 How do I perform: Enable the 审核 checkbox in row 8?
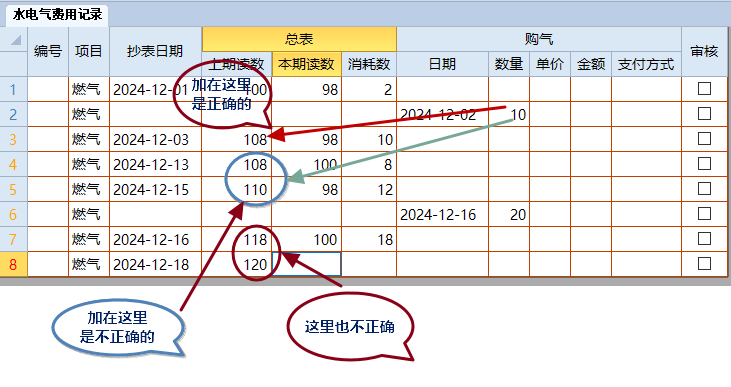(x=704, y=264)
